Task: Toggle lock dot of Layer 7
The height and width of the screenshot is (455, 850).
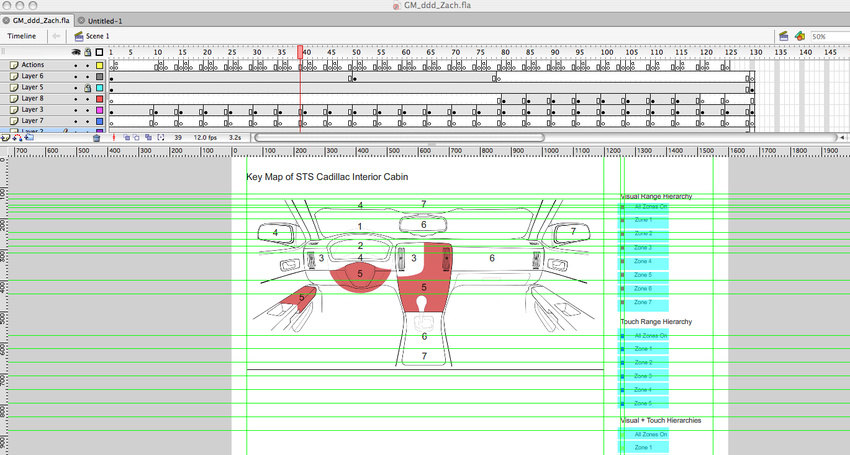Action: (87, 121)
